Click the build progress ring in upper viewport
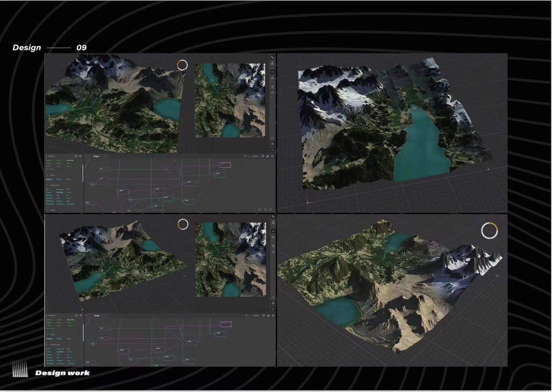The width and height of the screenshot is (552, 392). pyautogui.click(x=182, y=65)
